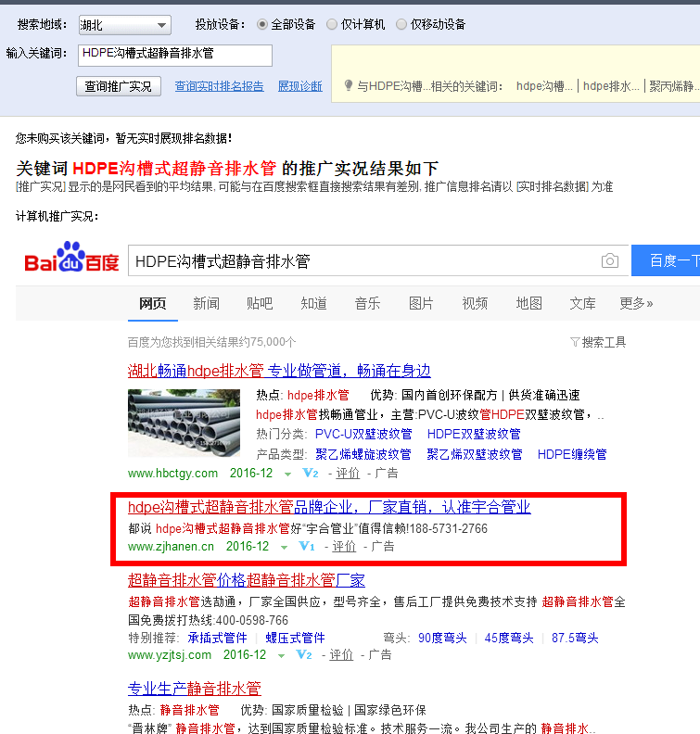Viewport: 700px width, 734px height.
Task: Switch to the 视频 tab
Action: (x=475, y=303)
